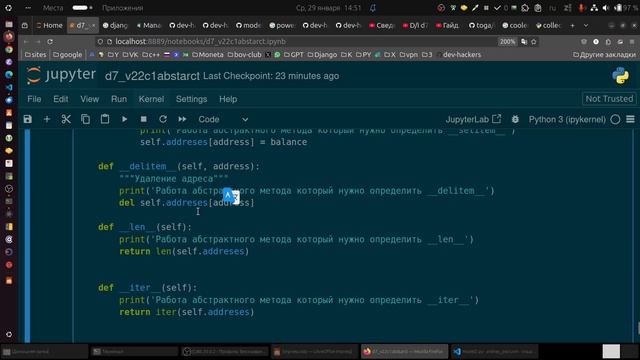Restart the kernel with the circular arrow icon
Viewport: 640px width, 360px height.
coord(163,119)
